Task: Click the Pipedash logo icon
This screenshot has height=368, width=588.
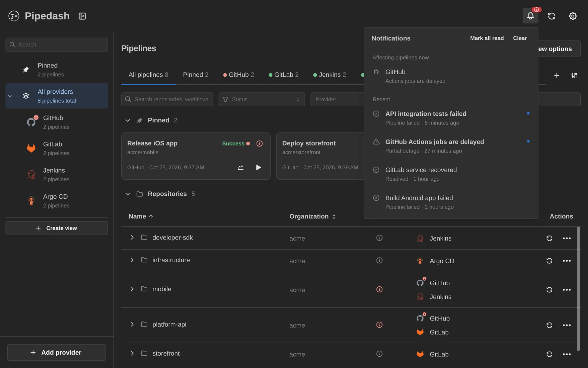Action: [14, 16]
